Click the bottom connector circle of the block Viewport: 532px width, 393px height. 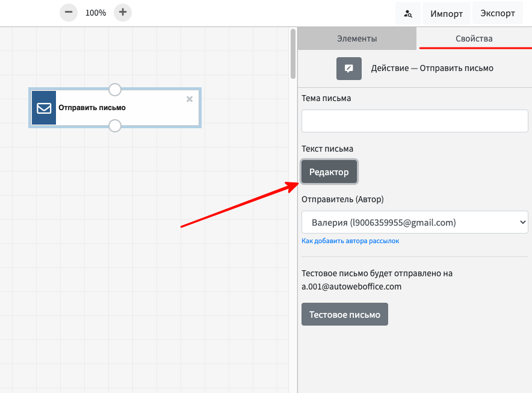[x=115, y=126]
